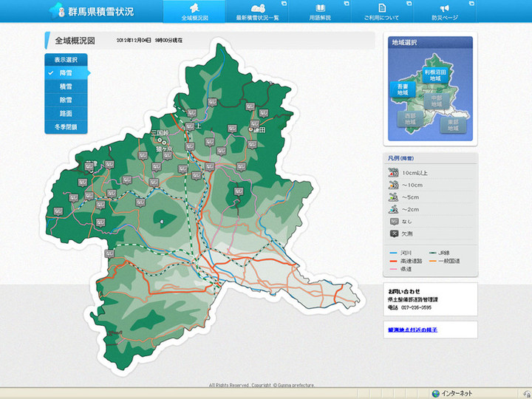Click the 10cm以上 legend icon
This screenshot has width=532, height=399.
click(x=393, y=173)
